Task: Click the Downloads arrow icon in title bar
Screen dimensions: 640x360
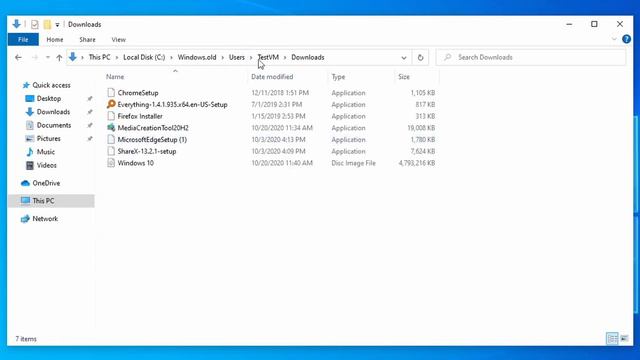Action: coord(17,24)
